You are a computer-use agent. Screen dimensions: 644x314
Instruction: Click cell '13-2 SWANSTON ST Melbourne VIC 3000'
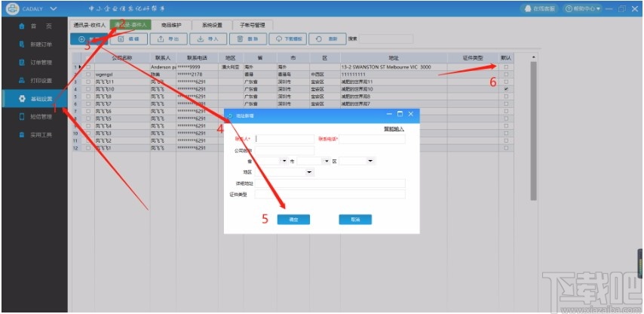pos(394,67)
